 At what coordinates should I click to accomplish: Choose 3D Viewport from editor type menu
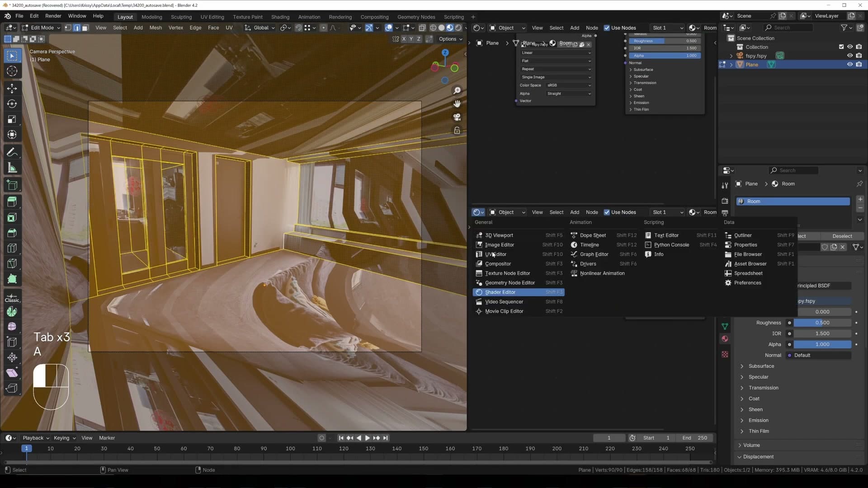click(x=519, y=235)
